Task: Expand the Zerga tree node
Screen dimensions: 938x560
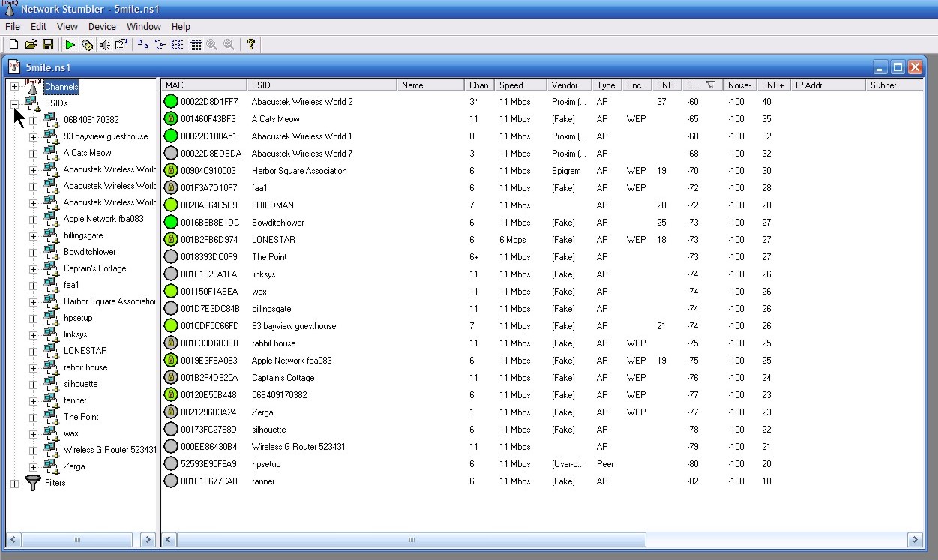Action: pos(33,466)
